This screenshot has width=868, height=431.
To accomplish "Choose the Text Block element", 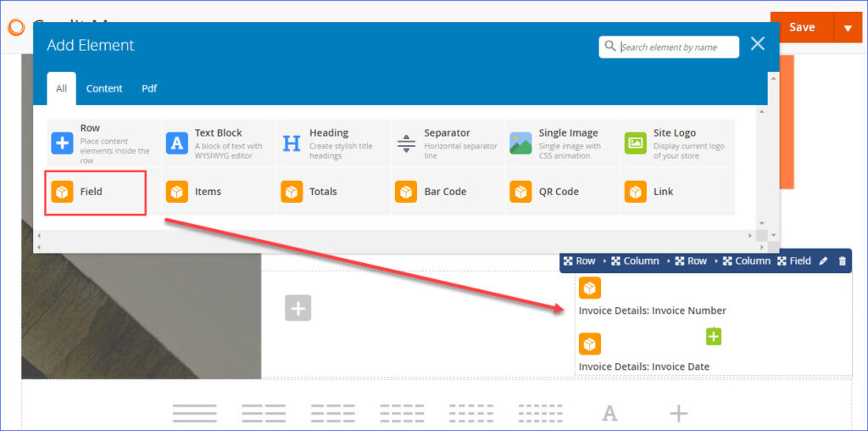I will pos(218,143).
